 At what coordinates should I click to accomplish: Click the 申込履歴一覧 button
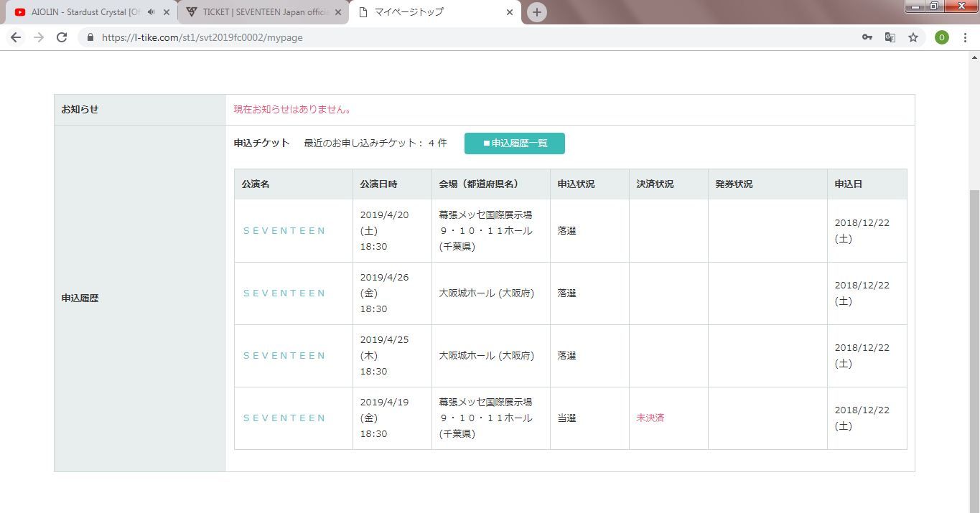(514, 143)
